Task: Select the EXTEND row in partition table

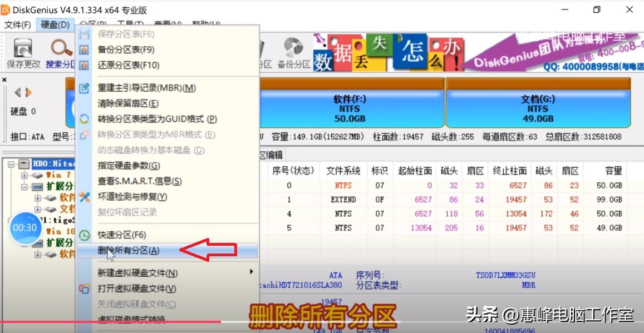Action: pyautogui.click(x=345, y=198)
